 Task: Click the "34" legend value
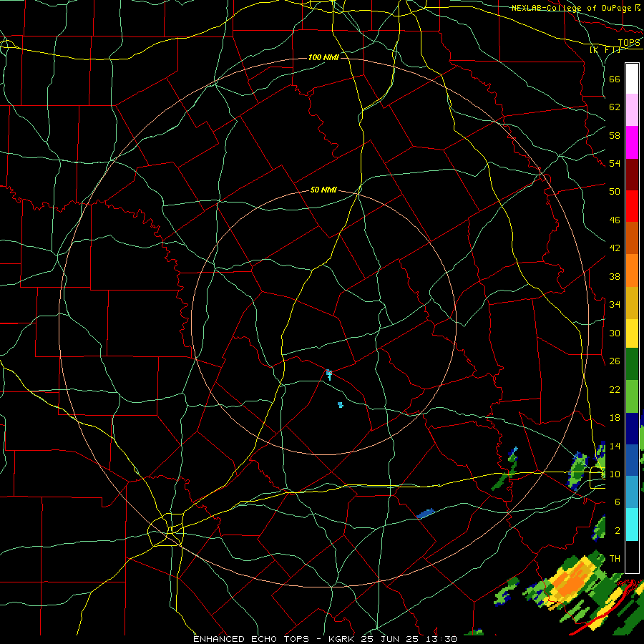[615, 304]
